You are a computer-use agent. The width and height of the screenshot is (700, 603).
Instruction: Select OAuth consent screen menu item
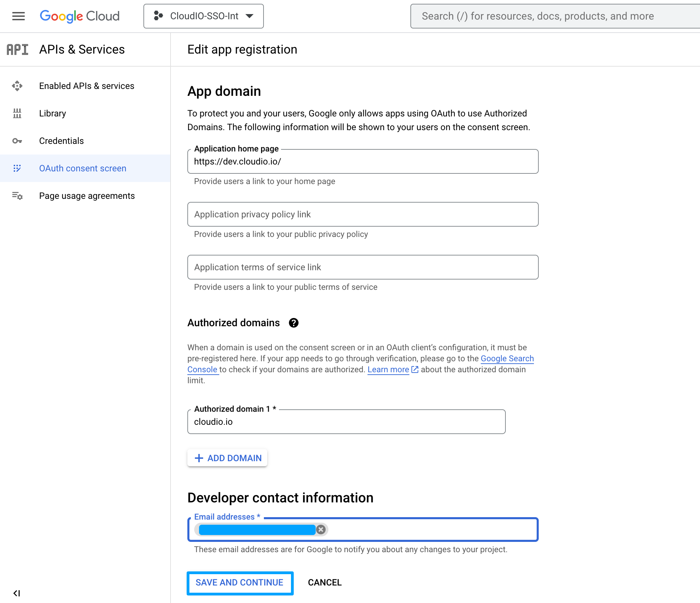tap(83, 168)
